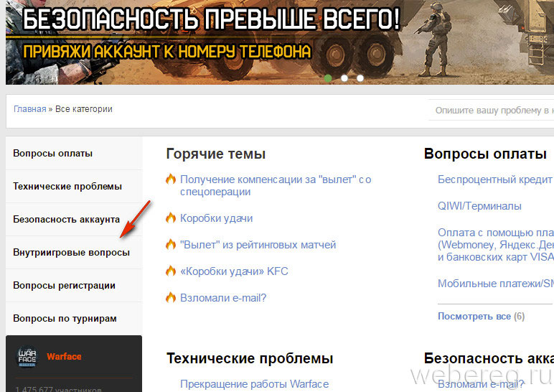Focus the Опишите вашу проблему search field

point(491,111)
